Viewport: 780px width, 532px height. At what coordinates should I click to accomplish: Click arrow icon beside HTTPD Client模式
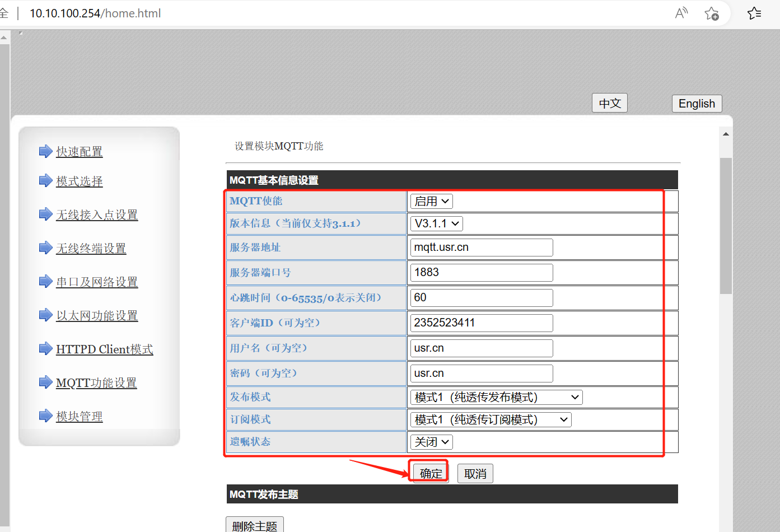click(45, 348)
